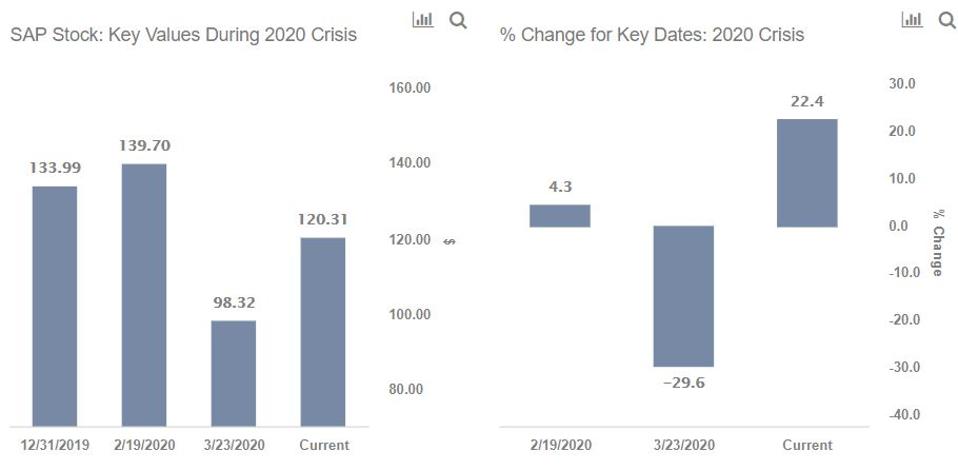Click the '% Change for Key Dates: 2020 Crisis' title
The image size is (958, 470).
pos(652,35)
